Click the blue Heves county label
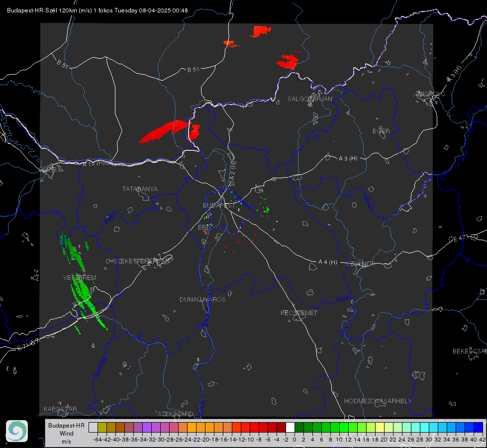The image size is (487, 448). coord(368,202)
